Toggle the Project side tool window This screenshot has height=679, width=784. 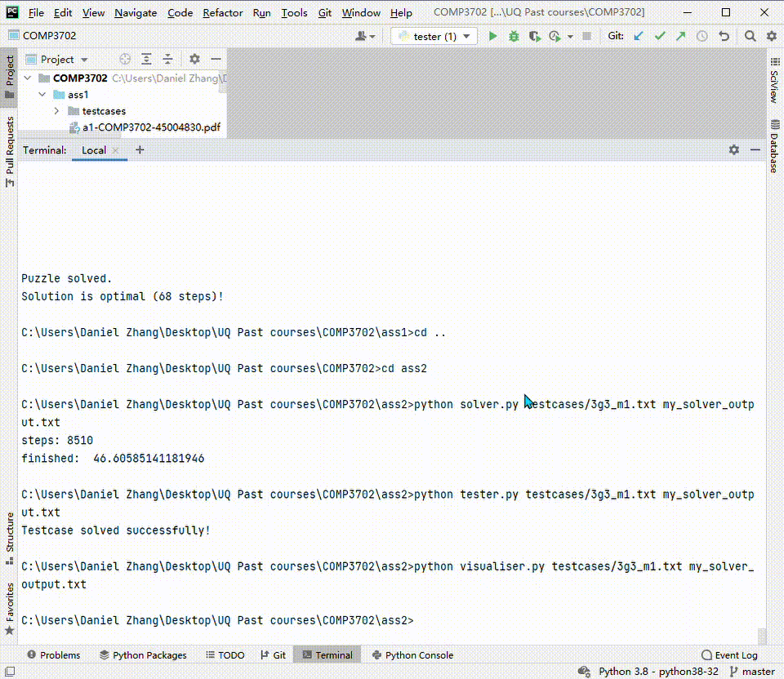pyautogui.click(x=9, y=78)
